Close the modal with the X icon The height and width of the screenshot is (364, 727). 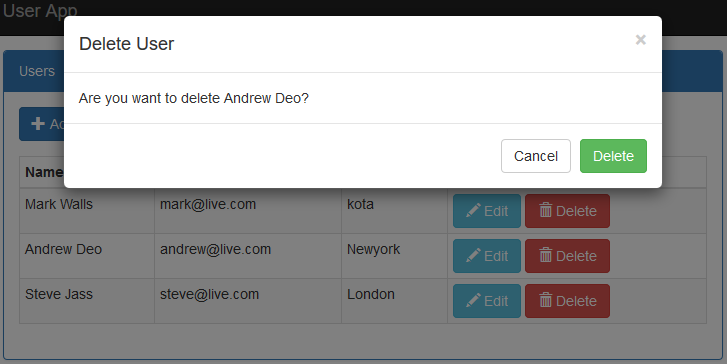pyautogui.click(x=641, y=40)
